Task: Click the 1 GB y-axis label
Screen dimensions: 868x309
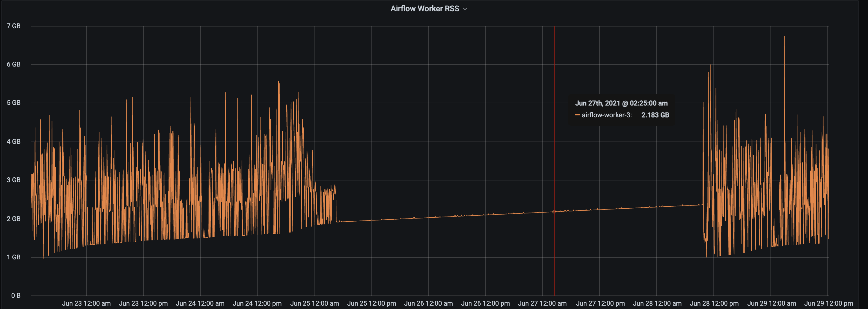Action: pos(14,257)
